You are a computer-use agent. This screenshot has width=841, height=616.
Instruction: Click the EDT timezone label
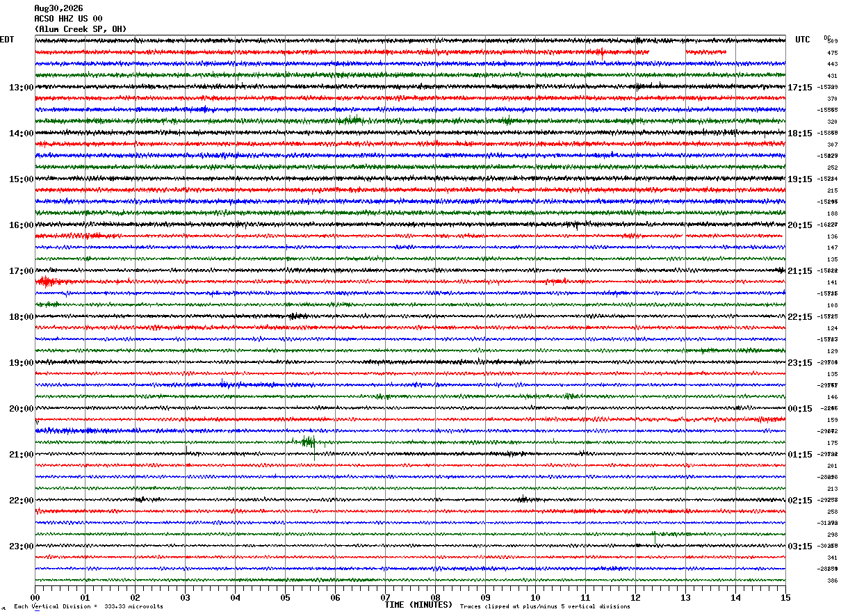click(7, 40)
